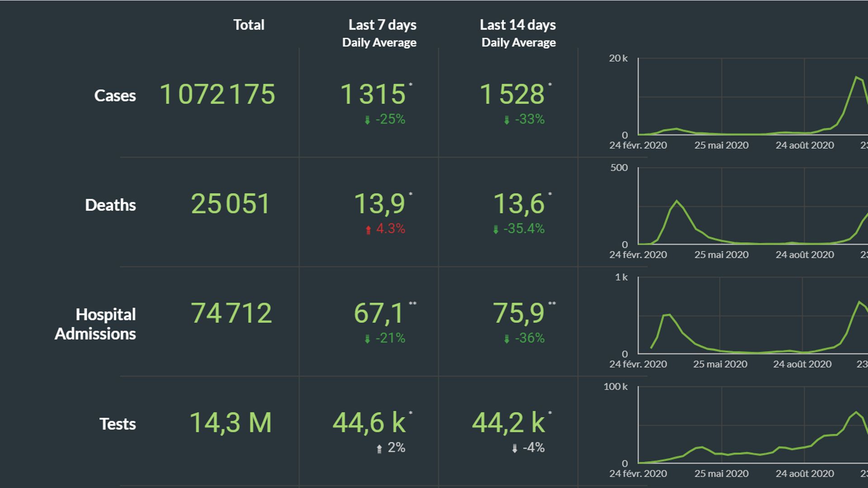Click the down arrow beside -25% cases
Viewport: 868px width, 488px height.
pyautogui.click(x=367, y=120)
